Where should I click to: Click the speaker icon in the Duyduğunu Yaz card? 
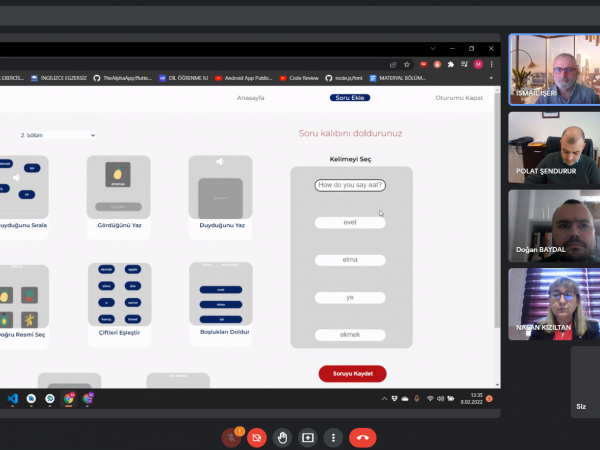coord(220,162)
